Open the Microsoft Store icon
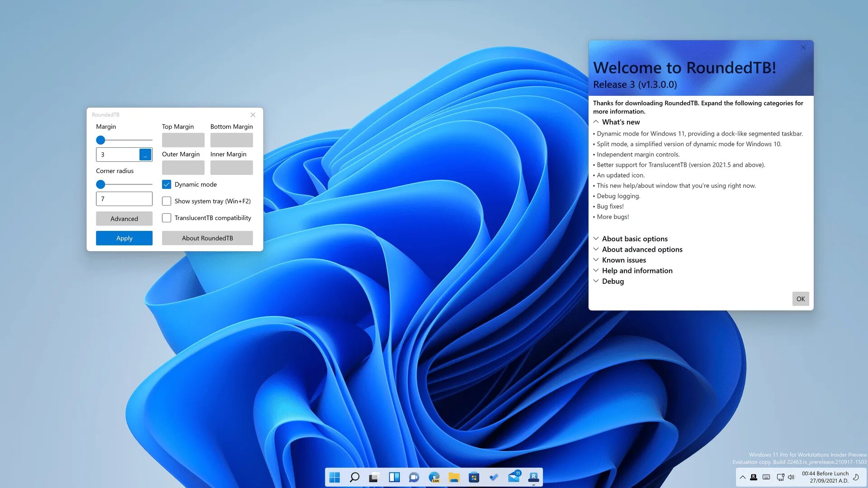868x488 pixels. point(474,477)
